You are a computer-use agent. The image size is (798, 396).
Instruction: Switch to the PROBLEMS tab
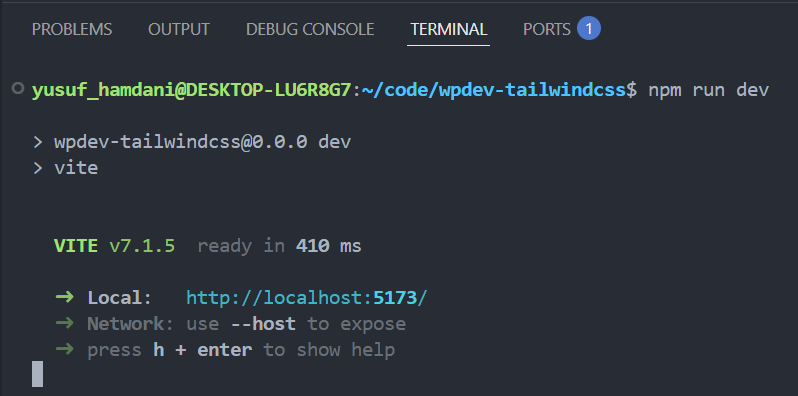(x=72, y=30)
